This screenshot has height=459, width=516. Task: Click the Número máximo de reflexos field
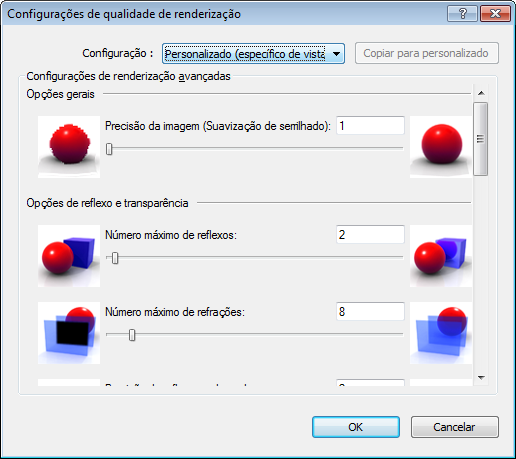coord(370,235)
